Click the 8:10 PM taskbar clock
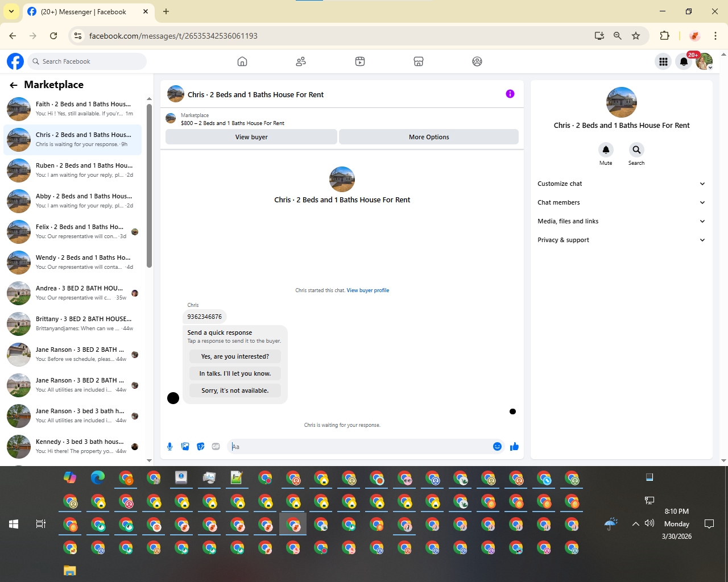 [677, 512]
